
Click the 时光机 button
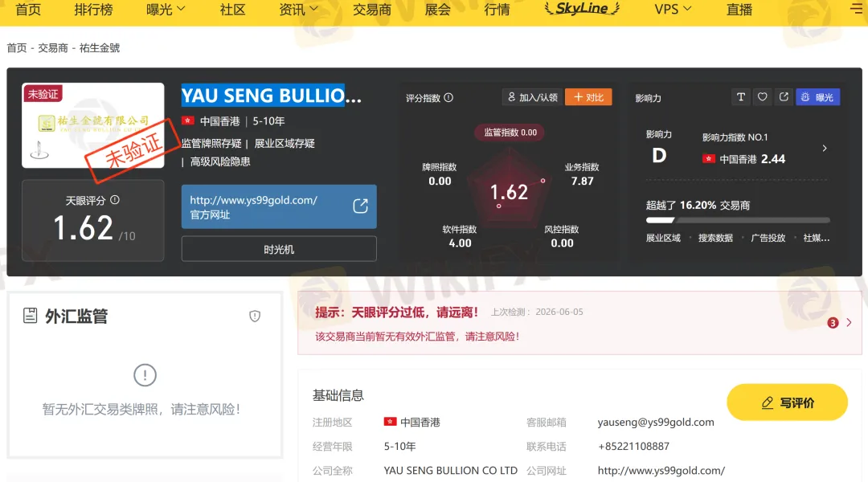click(x=279, y=249)
